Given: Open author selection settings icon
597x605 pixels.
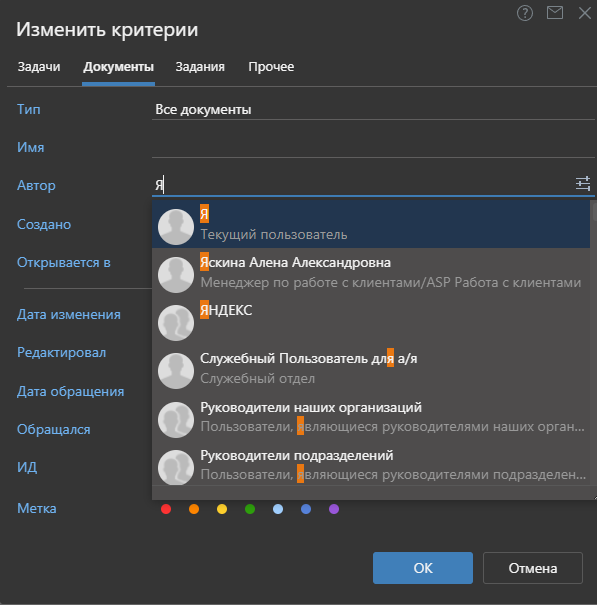Looking at the screenshot, I should (583, 183).
